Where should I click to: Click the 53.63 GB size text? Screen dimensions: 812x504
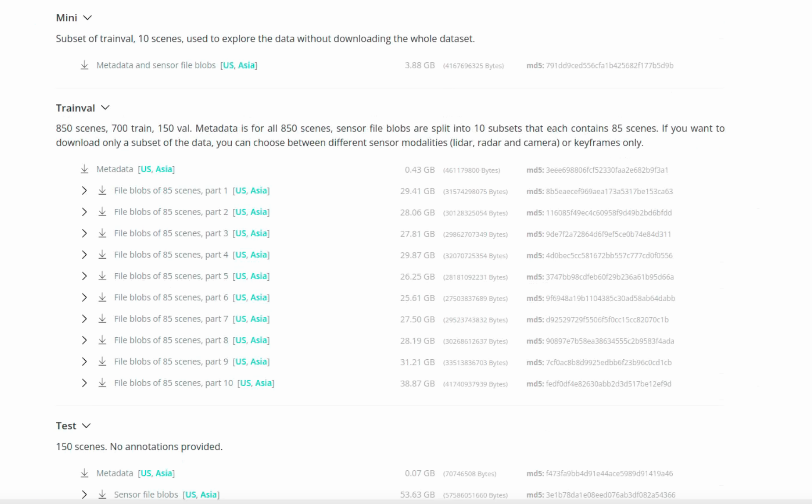(417, 495)
